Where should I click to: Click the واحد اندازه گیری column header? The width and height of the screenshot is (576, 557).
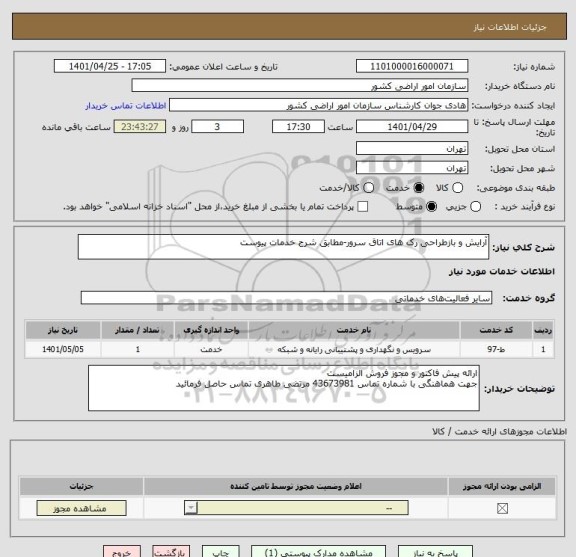coord(211,330)
